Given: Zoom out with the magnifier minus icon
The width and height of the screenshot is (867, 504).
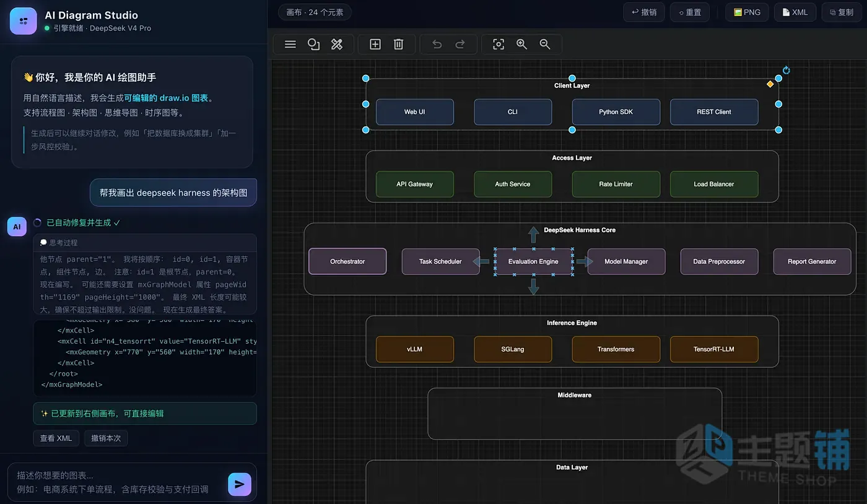Looking at the screenshot, I should pos(545,44).
